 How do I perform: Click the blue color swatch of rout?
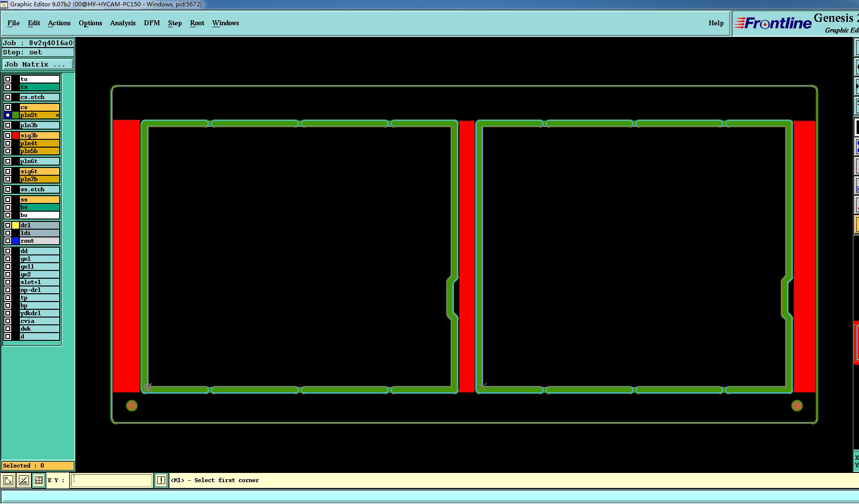16,241
